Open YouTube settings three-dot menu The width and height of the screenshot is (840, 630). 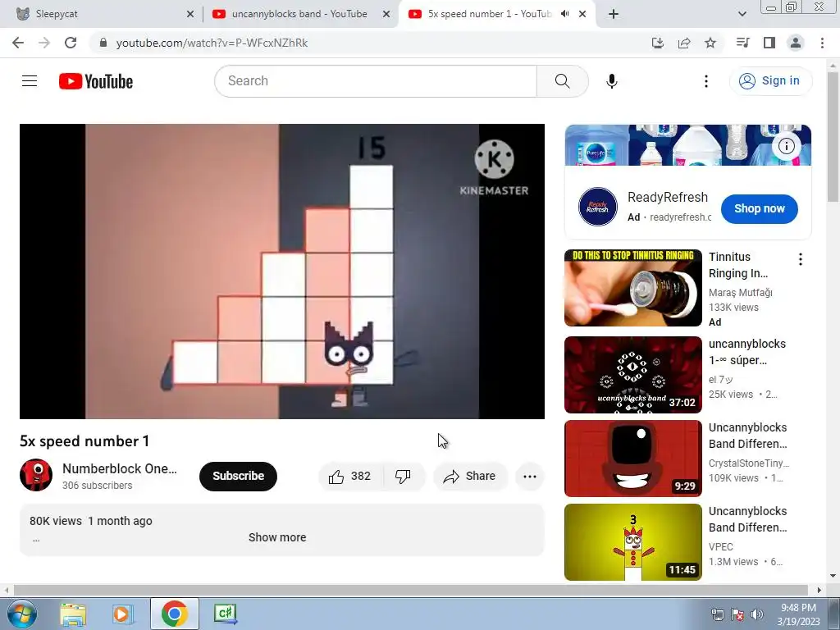tap(706, 81)
